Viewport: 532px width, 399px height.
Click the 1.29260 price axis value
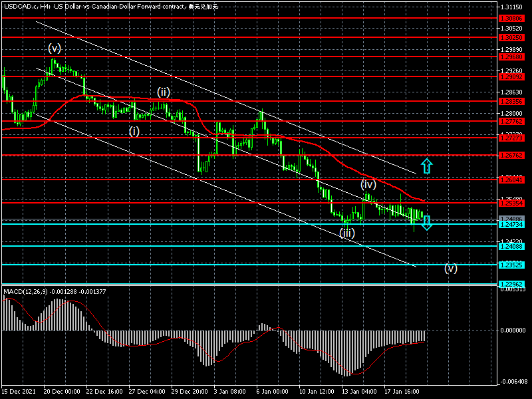pos(511,71)
